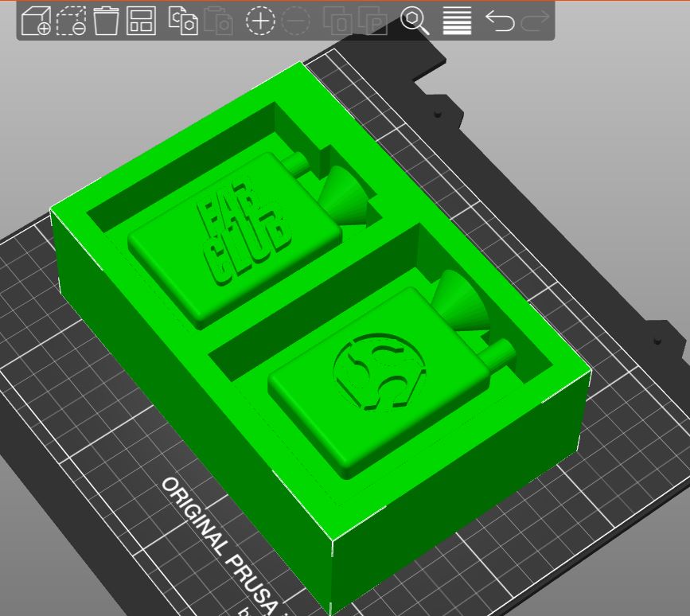Click the Split to objects icon
This screenshot has width=690, height=616.
[x=337, y=21]
